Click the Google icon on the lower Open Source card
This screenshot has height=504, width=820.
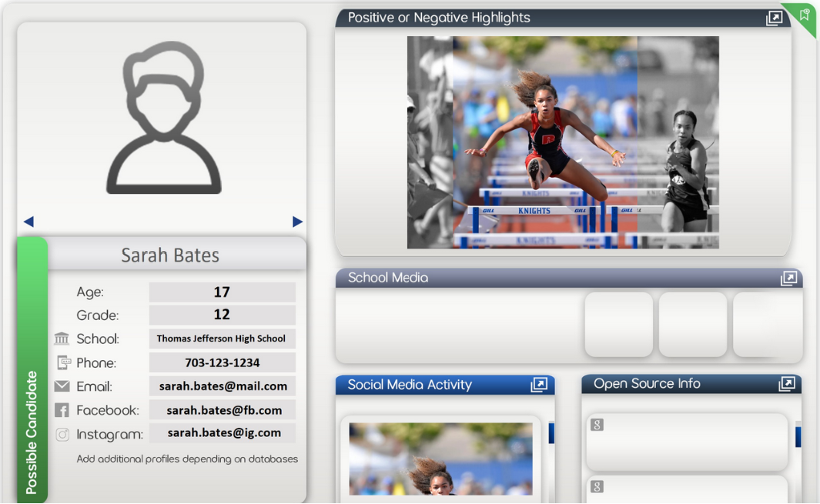coord(597,487)
